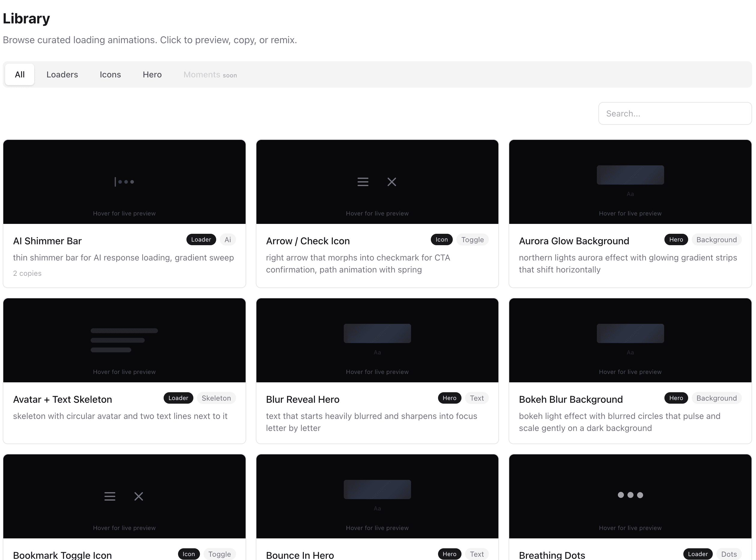The image size is (756, 560).
Task: Click the Breathing Dots title
Action: (x=552, y=555)
